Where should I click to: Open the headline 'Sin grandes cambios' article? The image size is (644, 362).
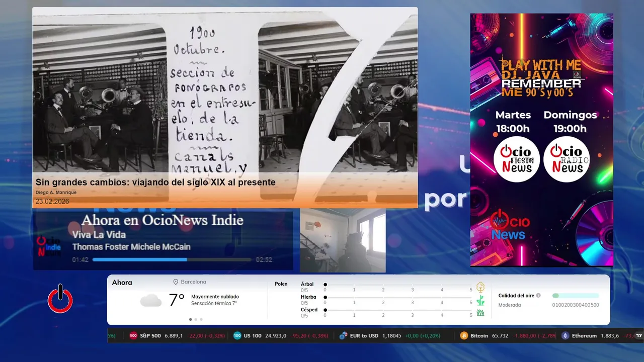point(155,182)
